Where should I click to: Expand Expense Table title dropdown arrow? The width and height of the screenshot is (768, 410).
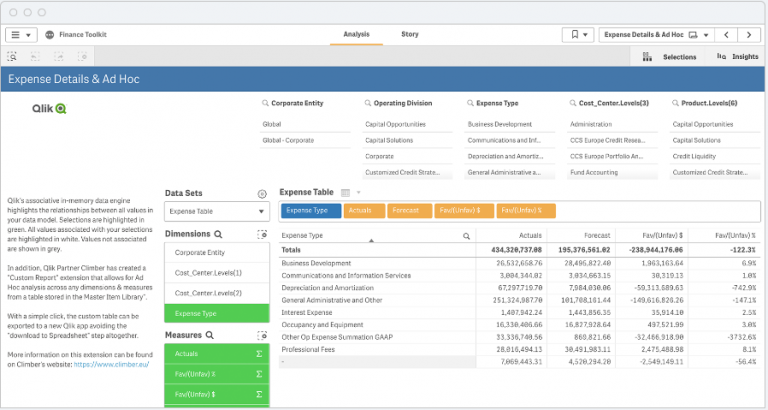[x=359, y=193]
